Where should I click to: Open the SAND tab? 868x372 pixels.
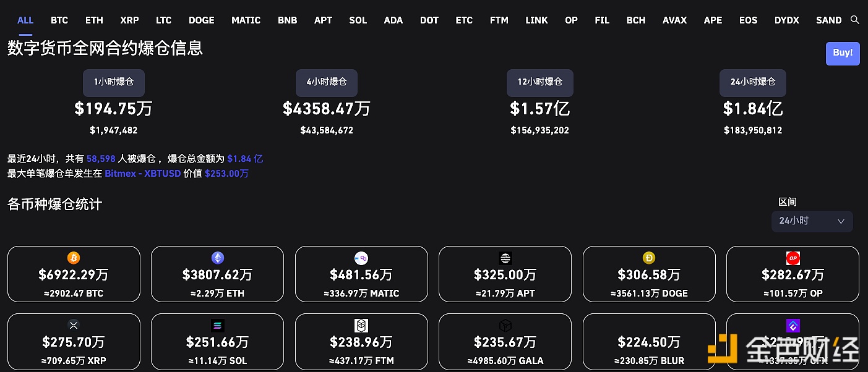(x=828, y=20)
